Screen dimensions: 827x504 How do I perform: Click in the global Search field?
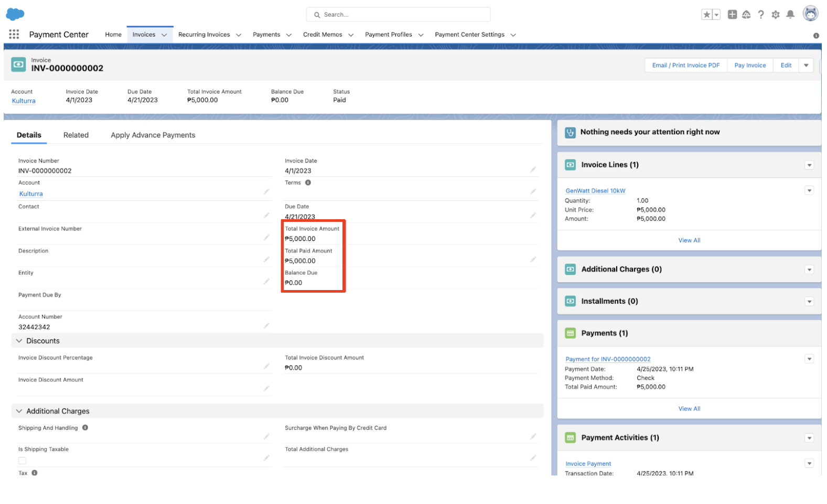[x=399, y=15]
